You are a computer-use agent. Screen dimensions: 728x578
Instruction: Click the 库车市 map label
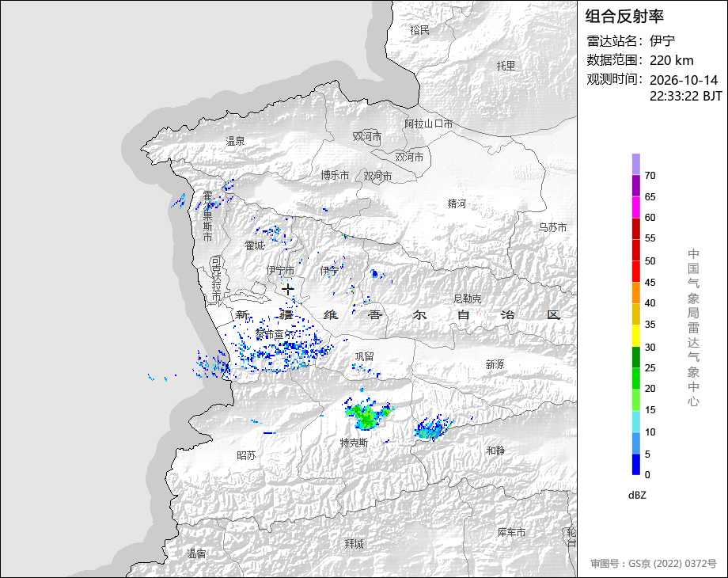[512, 532]
